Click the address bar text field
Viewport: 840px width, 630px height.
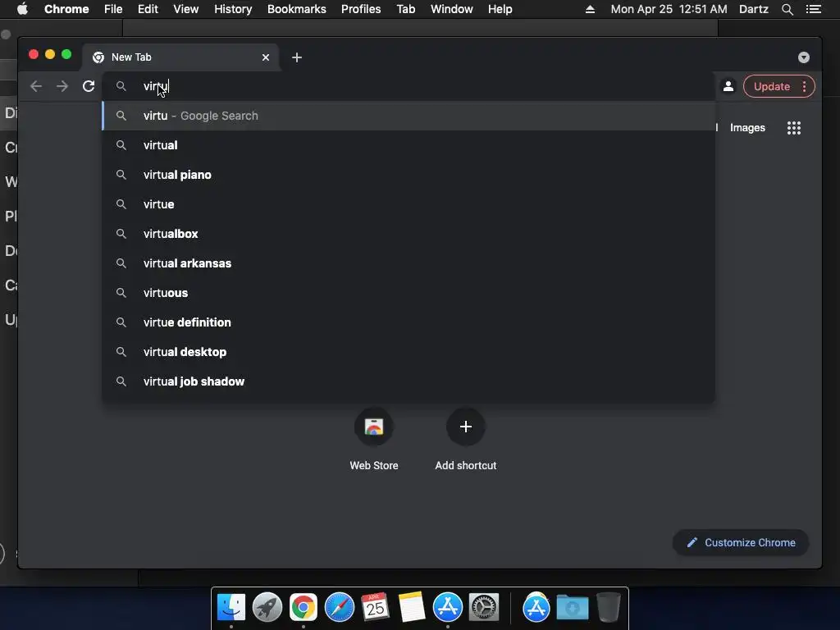pos(409,86)
